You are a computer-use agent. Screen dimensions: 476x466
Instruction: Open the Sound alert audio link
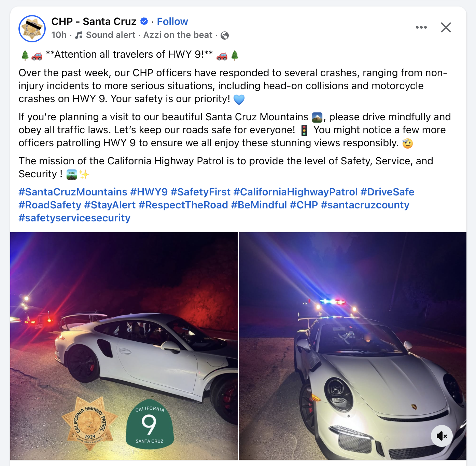click(x=111, y=35)
